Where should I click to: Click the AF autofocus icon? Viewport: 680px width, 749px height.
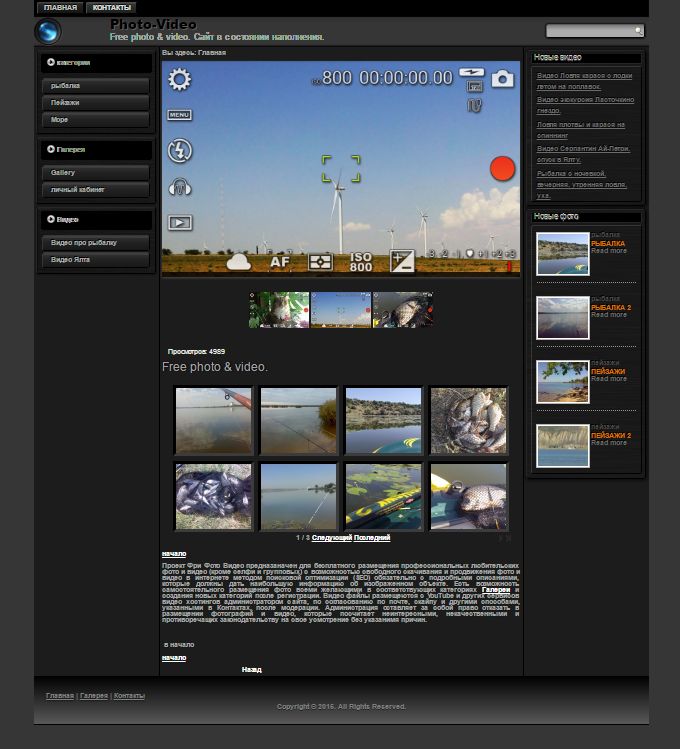280,262
